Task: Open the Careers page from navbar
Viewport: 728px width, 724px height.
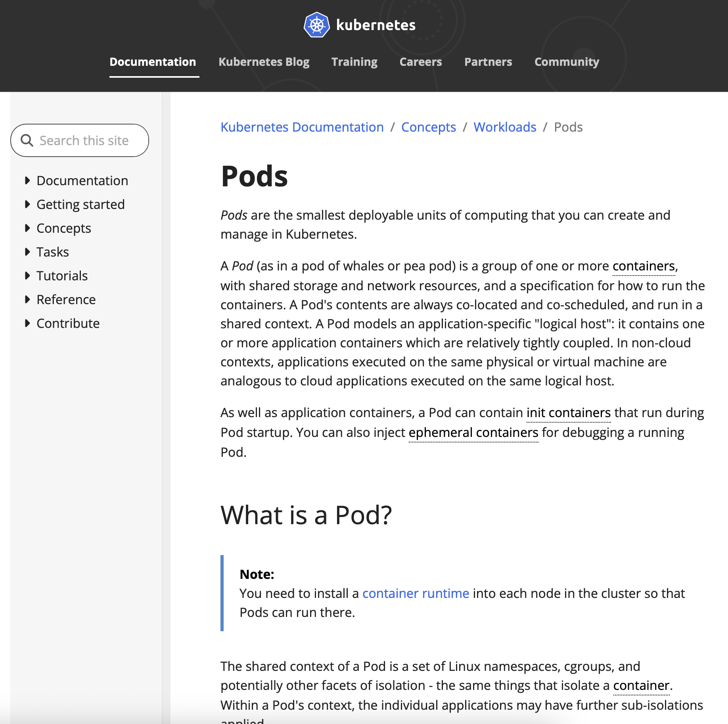Action: click(x=420, y=62)
